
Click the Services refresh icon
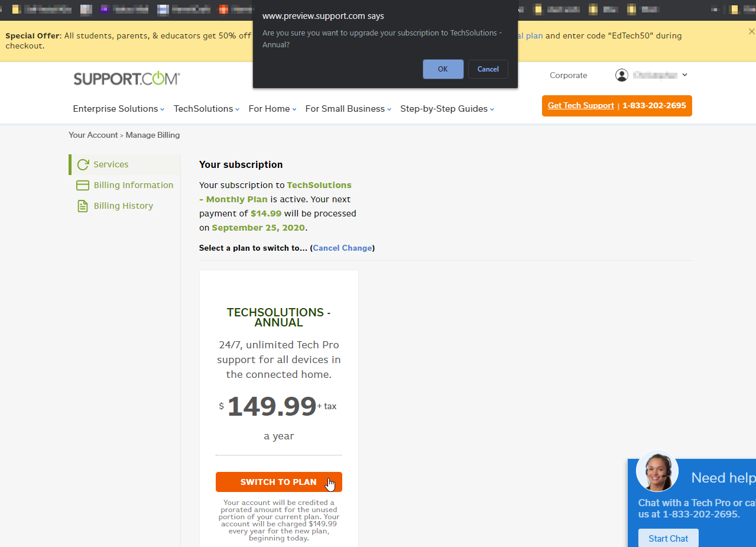(83, 165)
